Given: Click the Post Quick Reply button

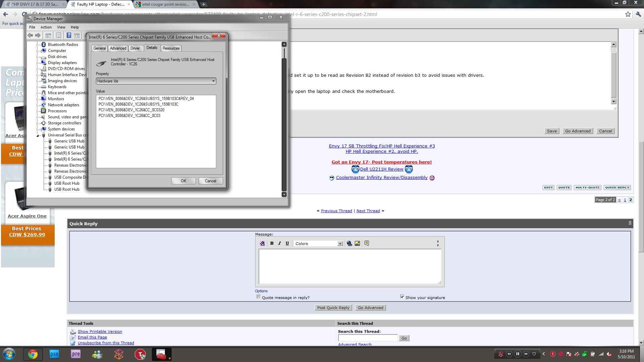Looking at the screenshot, I should (333, 308).
